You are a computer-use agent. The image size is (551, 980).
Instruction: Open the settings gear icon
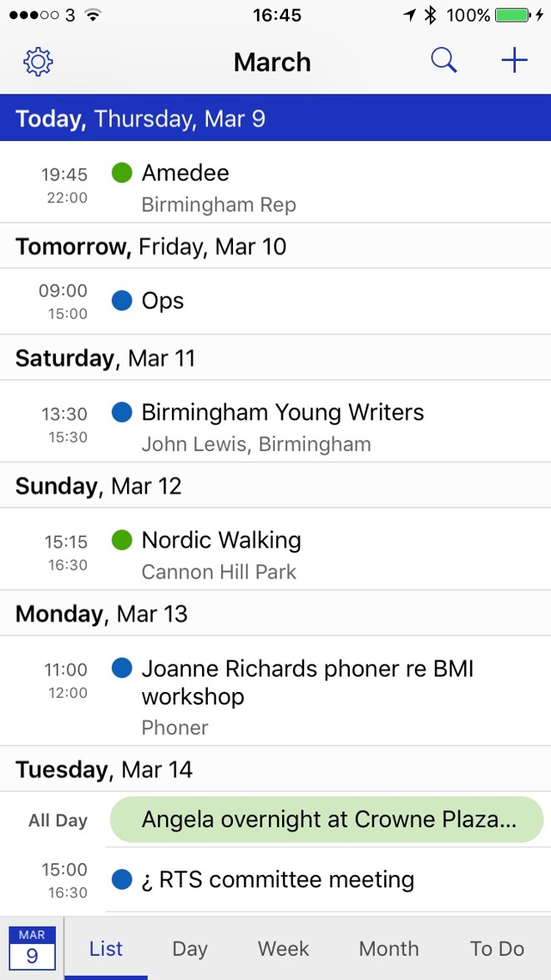38,61
